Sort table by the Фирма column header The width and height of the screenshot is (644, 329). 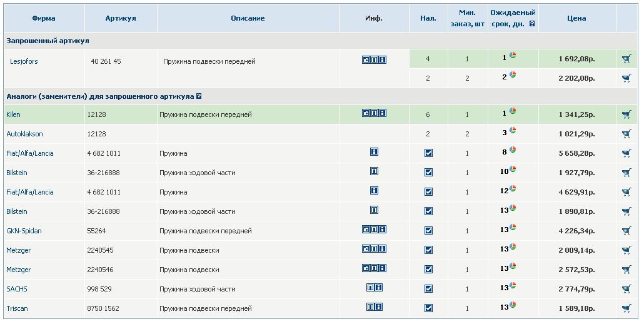pyautogui.click(x=44, y=18)
